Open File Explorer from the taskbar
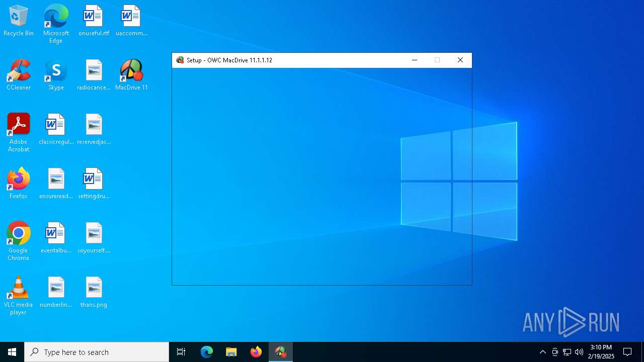644x362 pixels. pyautogui.click(x=231, y=352)
